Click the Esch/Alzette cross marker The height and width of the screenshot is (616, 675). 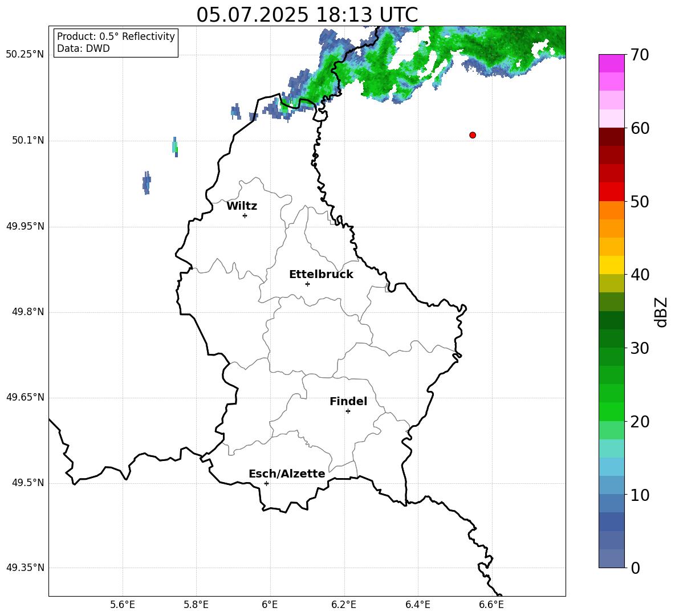pyautogui.click(x=266, y=483)
